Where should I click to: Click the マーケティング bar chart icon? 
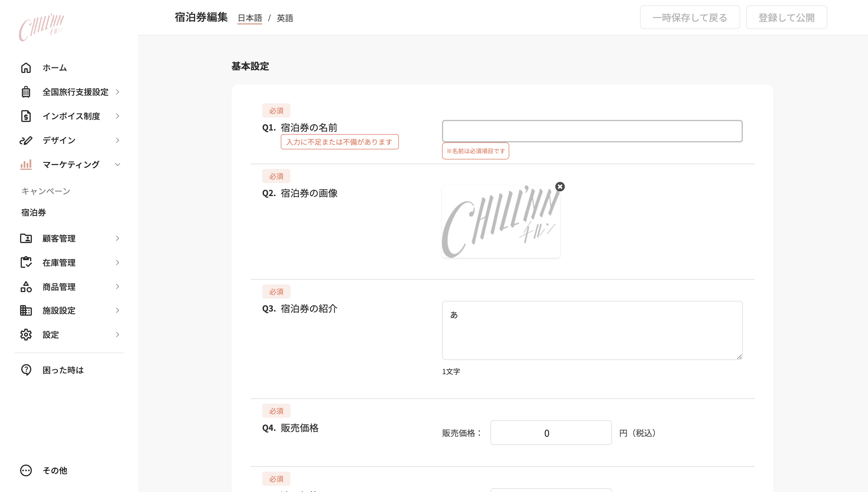[x=26, y=164]
